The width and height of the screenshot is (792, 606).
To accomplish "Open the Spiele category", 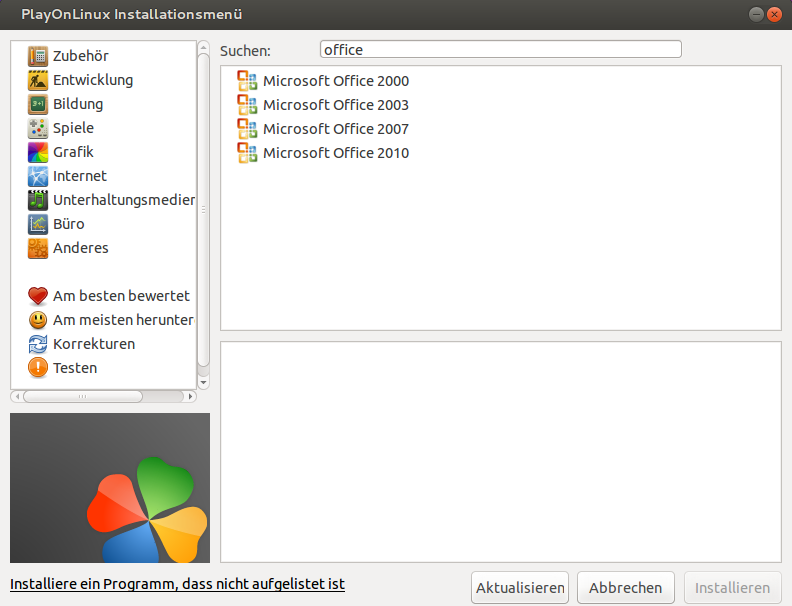I will [73, 128].
